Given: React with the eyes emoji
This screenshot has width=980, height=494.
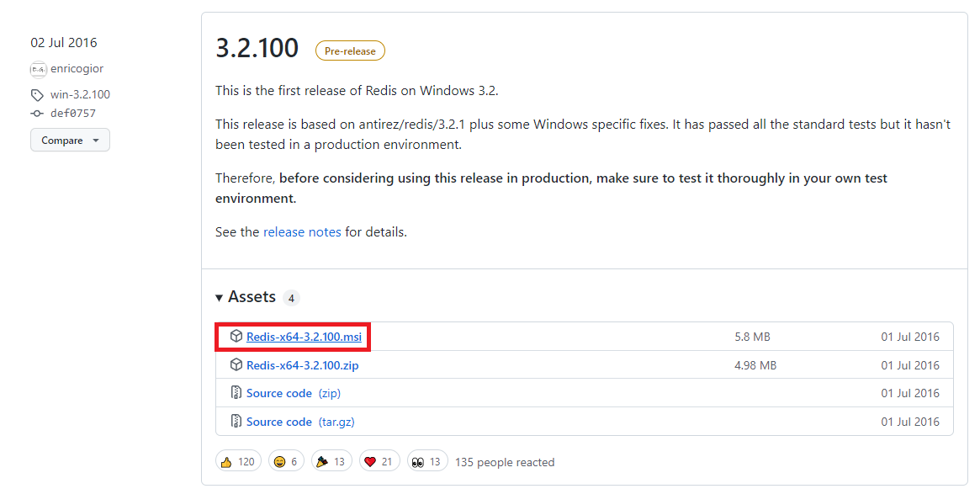Looking at the screenshot, I should pos(427,461).
